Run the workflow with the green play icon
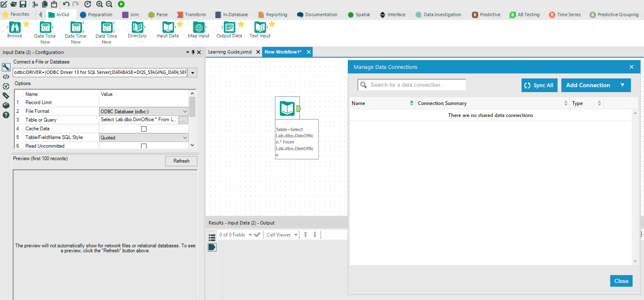The height and width of the screenshot is (300, 644). tap(121, 4)
